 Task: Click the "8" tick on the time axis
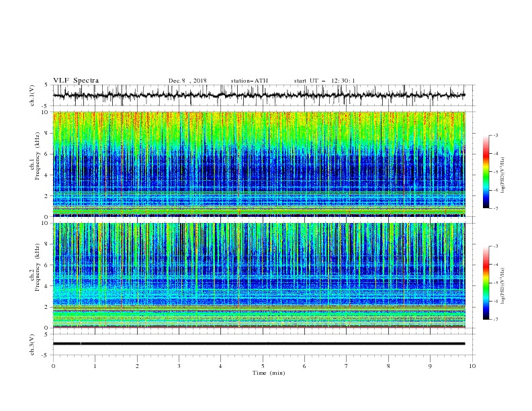click(388, 366)
